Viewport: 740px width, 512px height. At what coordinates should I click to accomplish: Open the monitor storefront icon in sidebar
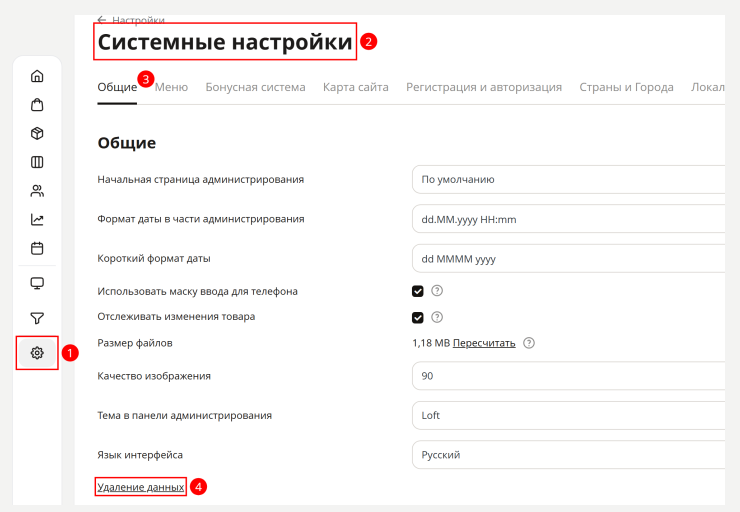click(37, 283)
